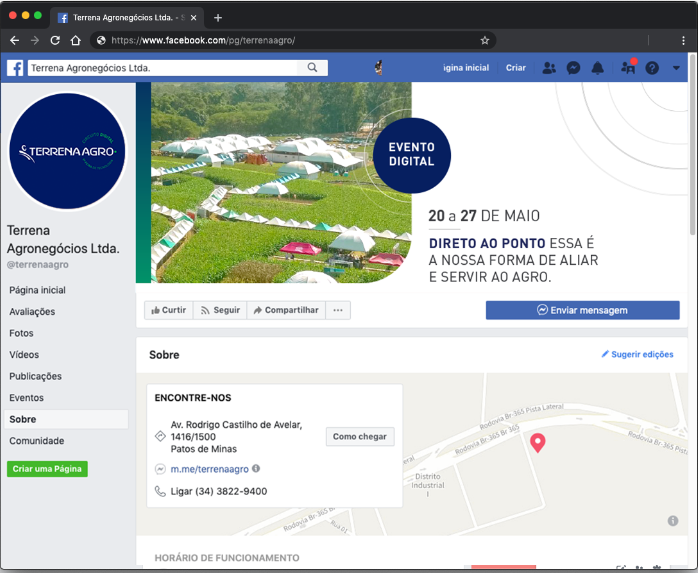
Task: Click the page name Terrena Agronegócios Ltda.
Action: coord(63,240)
